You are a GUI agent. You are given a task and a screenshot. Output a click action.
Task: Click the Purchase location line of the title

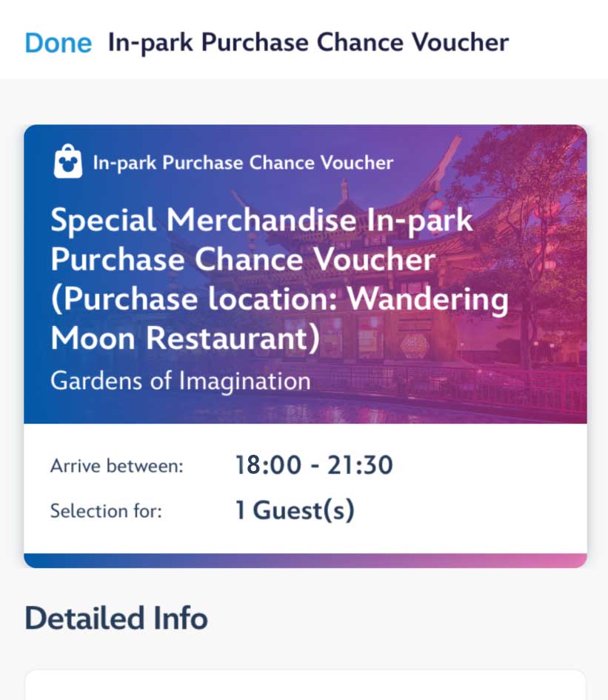click(x=279, y=299)
